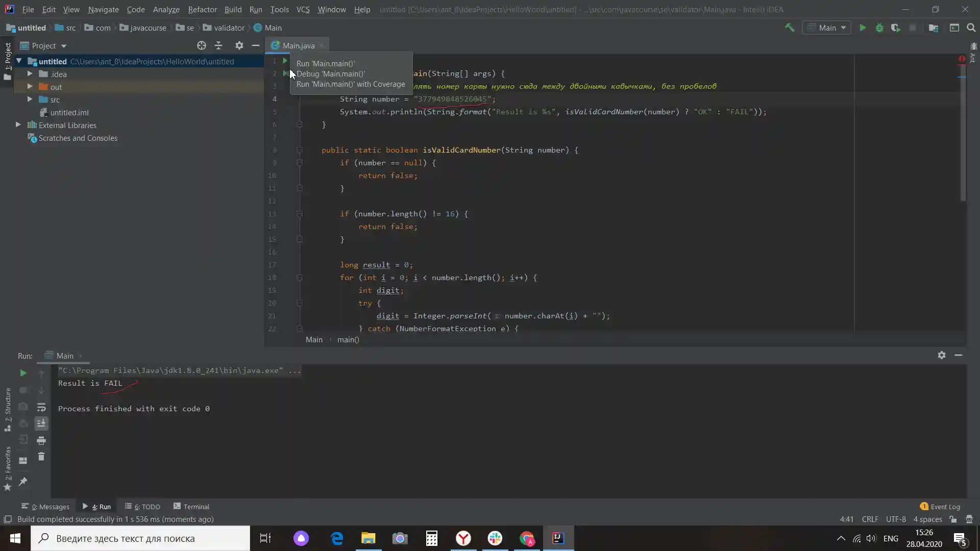
Task: Open the Refactor menu
Action: [202, 9]
